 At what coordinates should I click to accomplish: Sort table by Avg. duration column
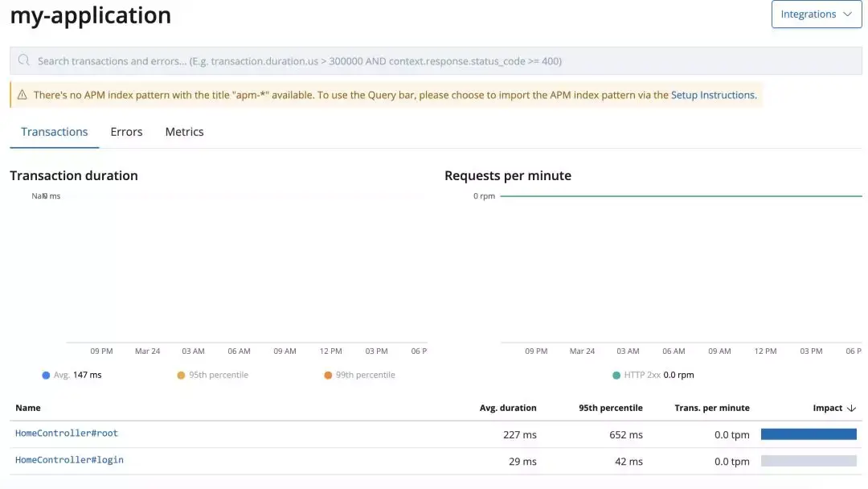[507, 409]
